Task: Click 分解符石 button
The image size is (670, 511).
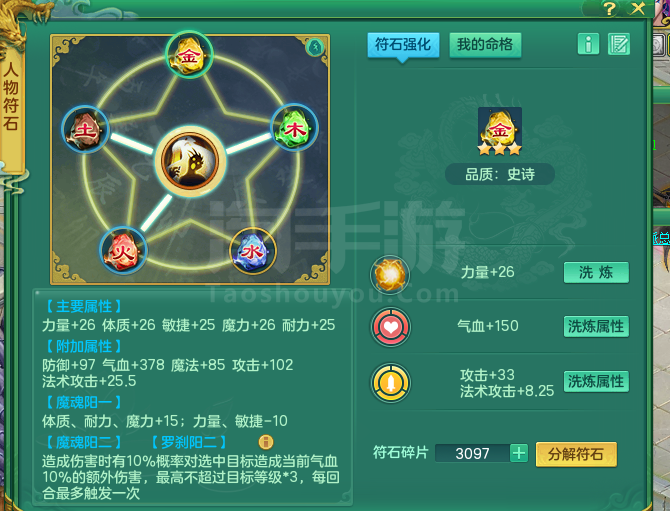Action: (x=576, y=454)
